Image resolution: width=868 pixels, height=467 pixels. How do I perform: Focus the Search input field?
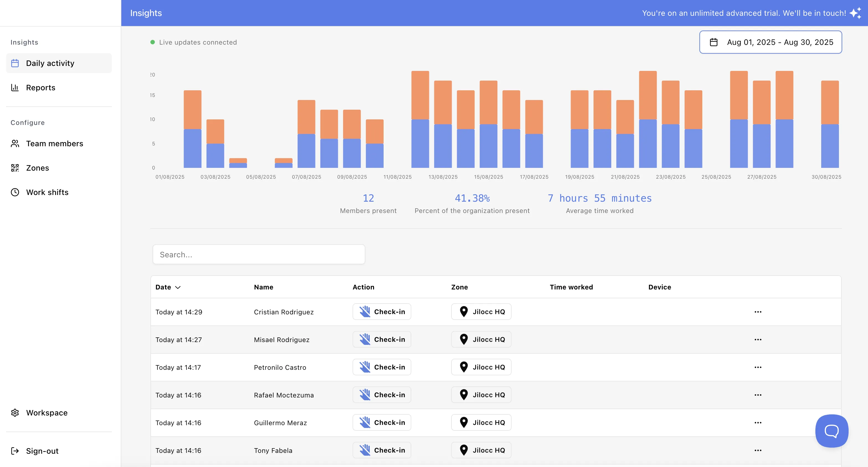tap(259, 254)
